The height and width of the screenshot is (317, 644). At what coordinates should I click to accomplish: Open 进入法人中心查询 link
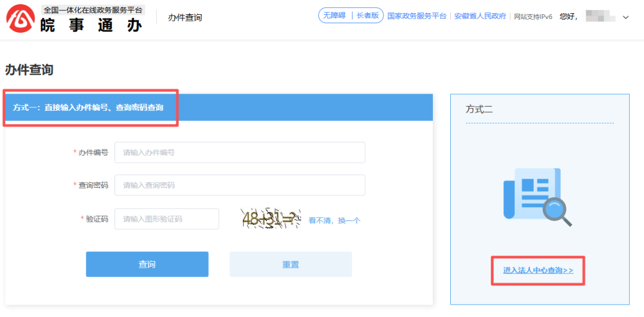tap(538, 271)
